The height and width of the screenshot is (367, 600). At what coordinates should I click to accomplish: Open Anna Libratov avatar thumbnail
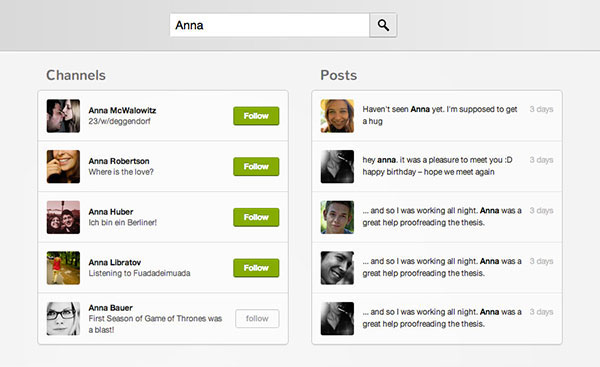pyautogui.click(x=64, y=268)
